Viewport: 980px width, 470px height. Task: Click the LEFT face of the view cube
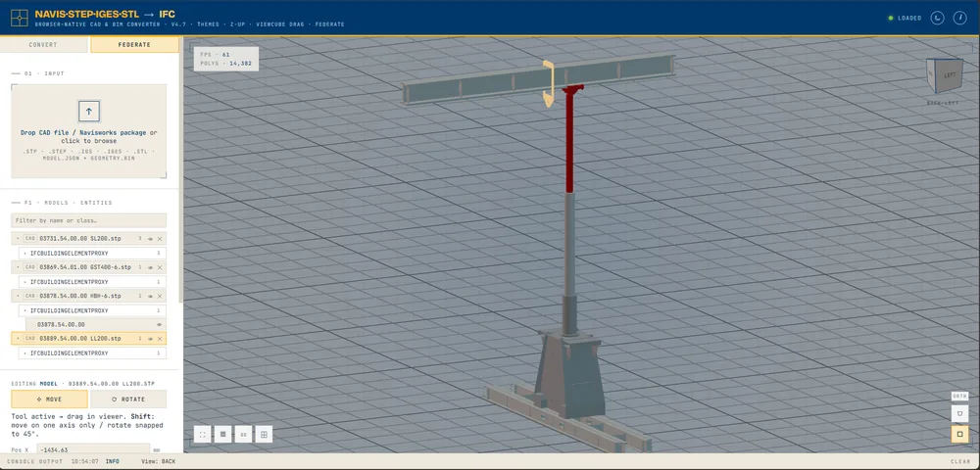coord(950,75)
